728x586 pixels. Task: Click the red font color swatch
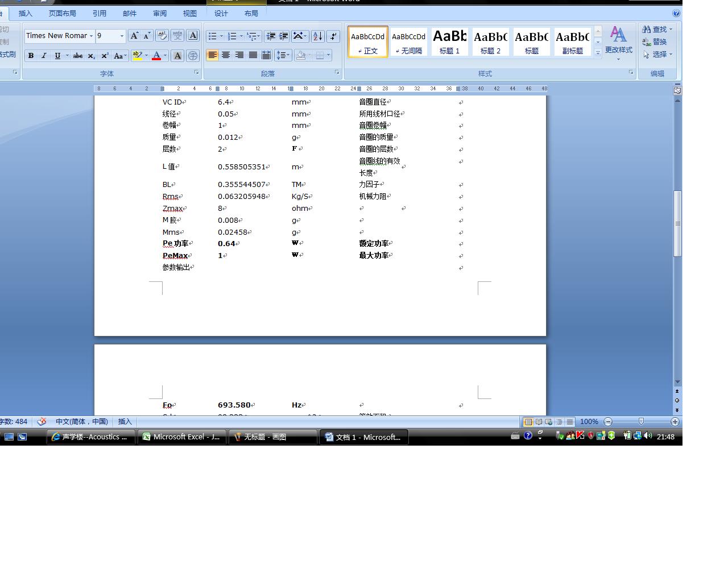click(156, 56)
